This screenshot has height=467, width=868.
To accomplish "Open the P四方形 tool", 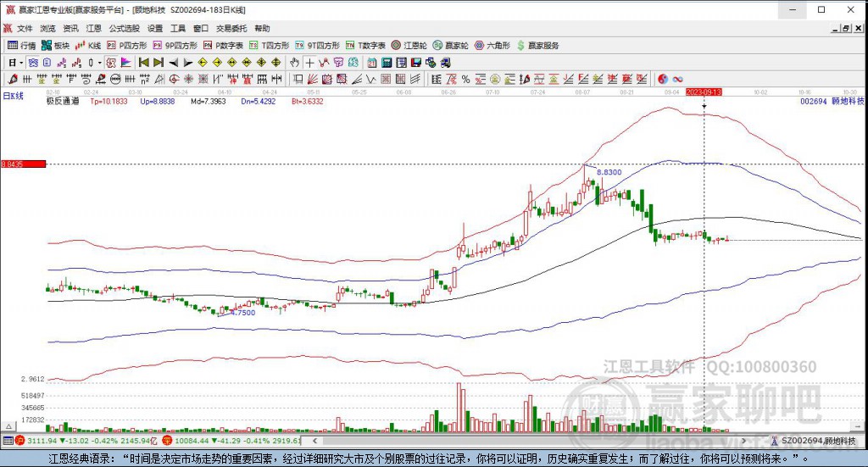I will [x=127, y=46].
